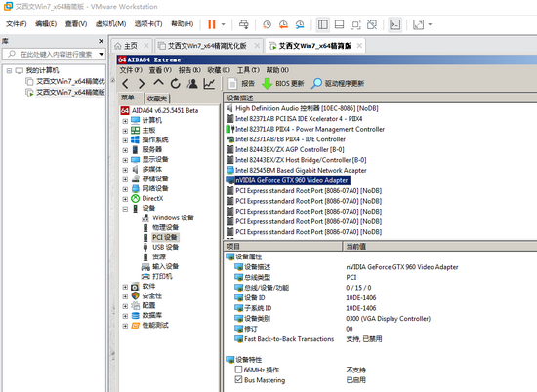Close the library panel
The width and height of the screenshot is (537, 392).
(x=101, y=41)
